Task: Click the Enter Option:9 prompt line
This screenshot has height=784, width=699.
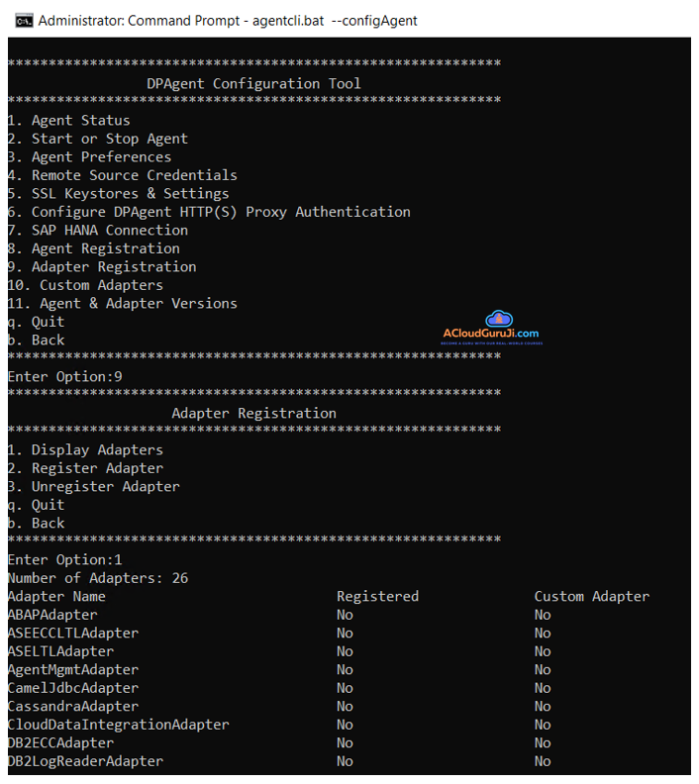Action: pos(64,377)
